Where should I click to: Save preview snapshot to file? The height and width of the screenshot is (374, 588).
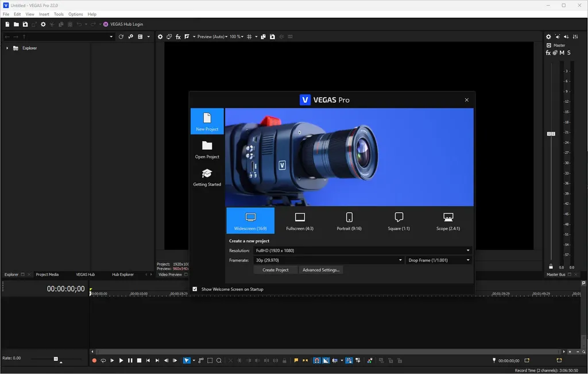point(272,37)
